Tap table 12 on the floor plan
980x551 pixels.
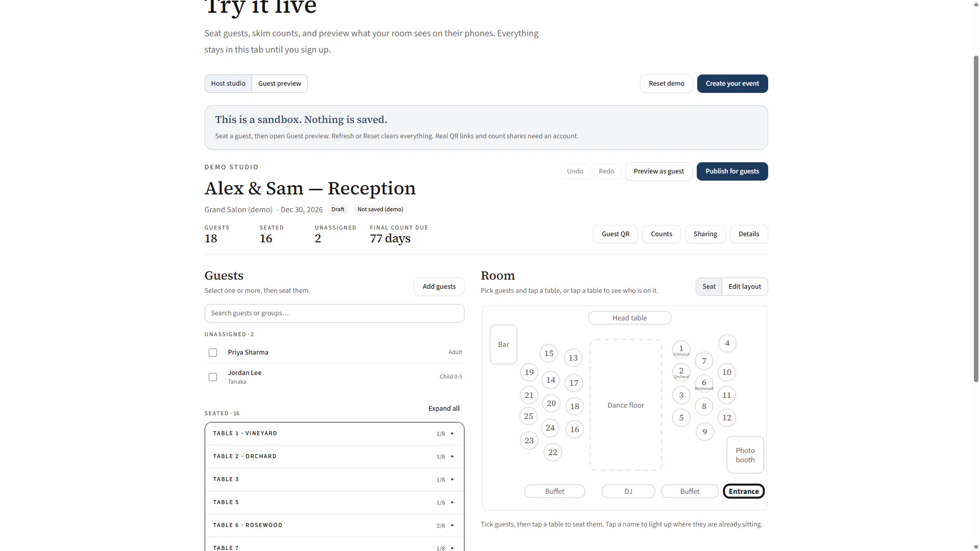coord(727,417)
